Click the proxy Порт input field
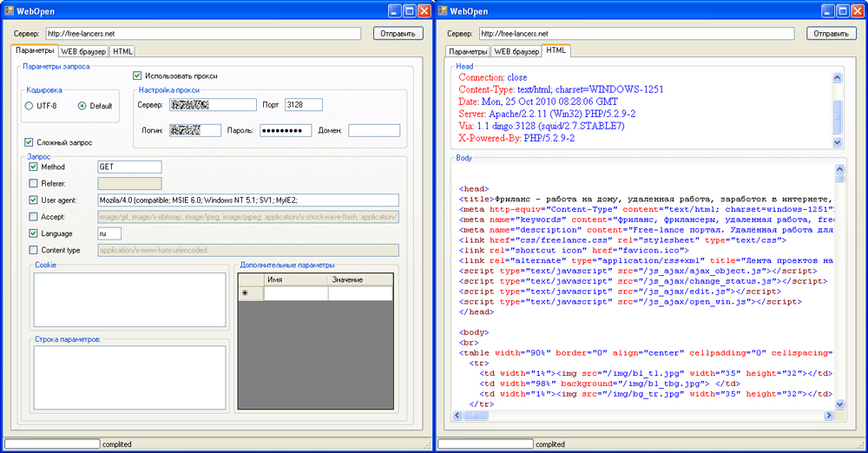This screenshot has height=453, width=868. [x=303, y=105]
